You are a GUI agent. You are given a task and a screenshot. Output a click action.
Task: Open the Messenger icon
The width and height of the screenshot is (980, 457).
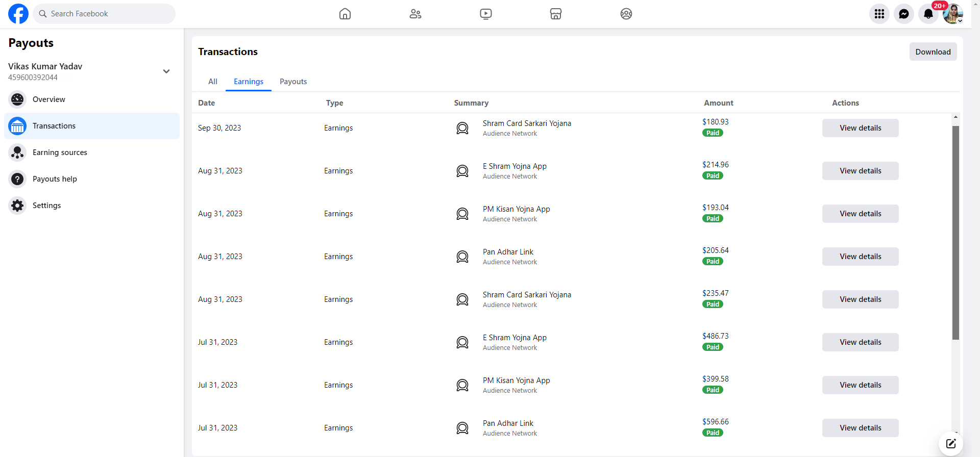904,14
